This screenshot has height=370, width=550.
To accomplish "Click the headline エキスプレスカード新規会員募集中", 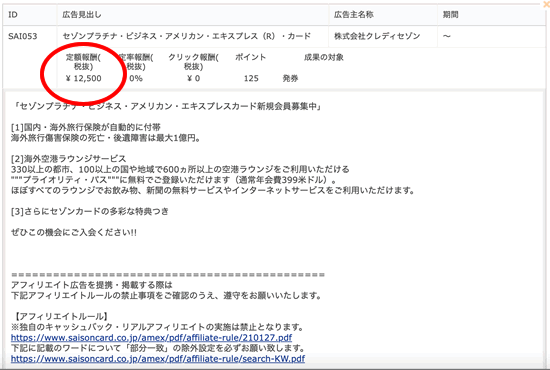I will 167,106.
